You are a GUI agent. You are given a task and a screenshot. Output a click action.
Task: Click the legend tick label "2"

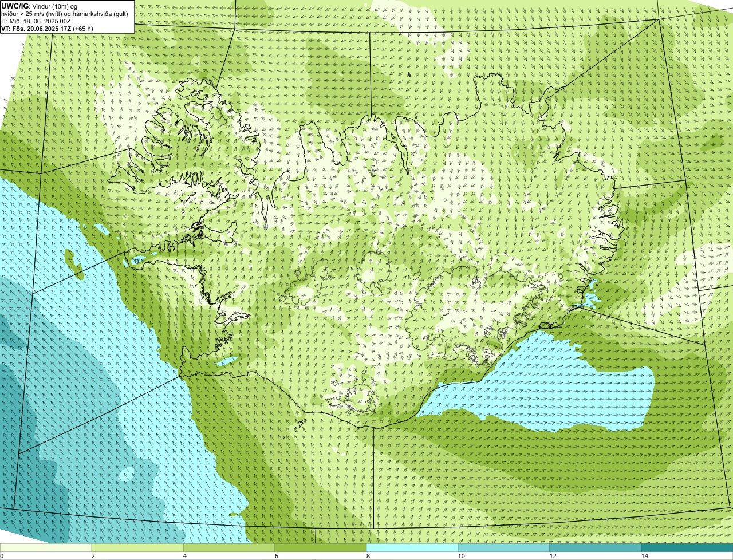click(x=93, y=556)
